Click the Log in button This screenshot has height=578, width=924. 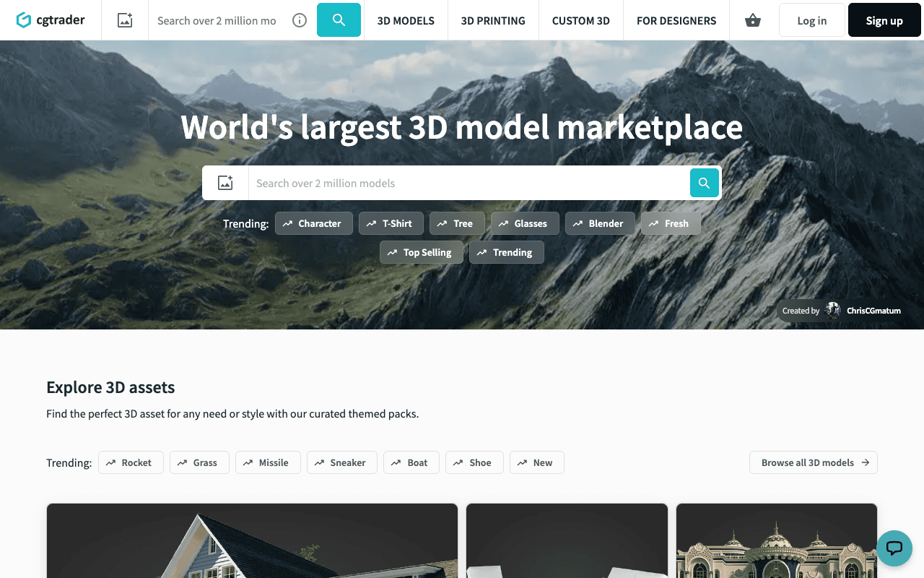812,20
